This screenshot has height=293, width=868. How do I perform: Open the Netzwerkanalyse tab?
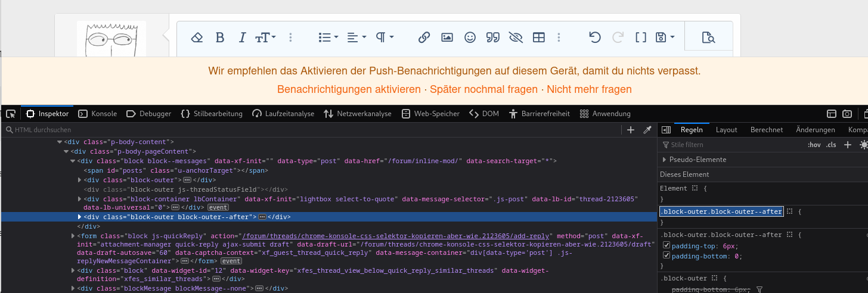(x=357, y=114)
